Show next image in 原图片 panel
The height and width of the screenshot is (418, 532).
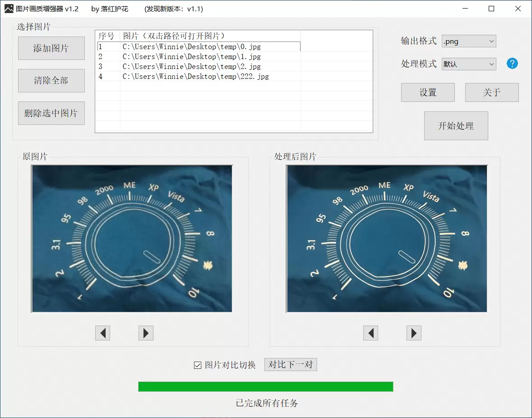click(x=146, y=333)
